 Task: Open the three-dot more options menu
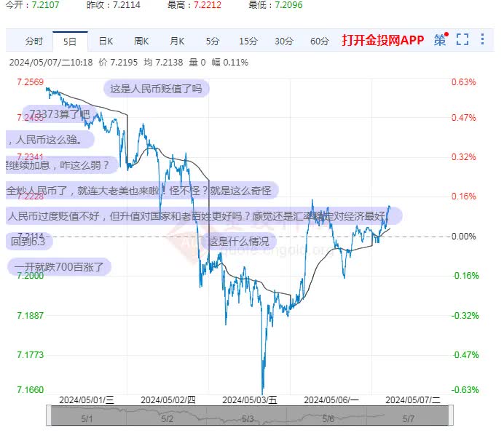click(481, 41)
